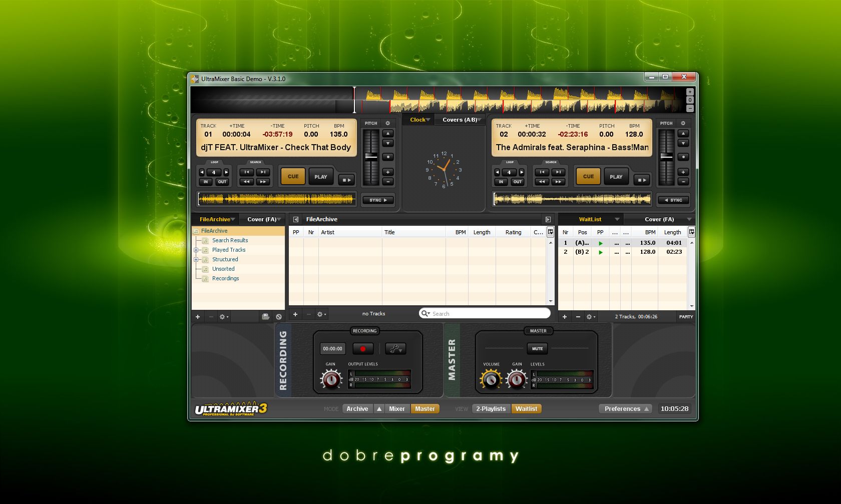The height and width of the screenshot is (504, 841).
Task: Click in the track Search field
Action: pos(485,314)
